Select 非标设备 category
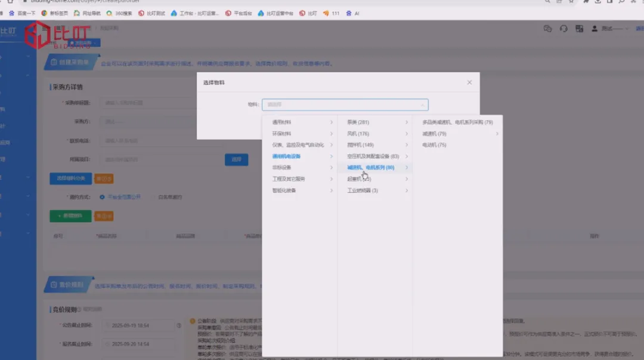The image size is (644, 360). pos(281,167)
